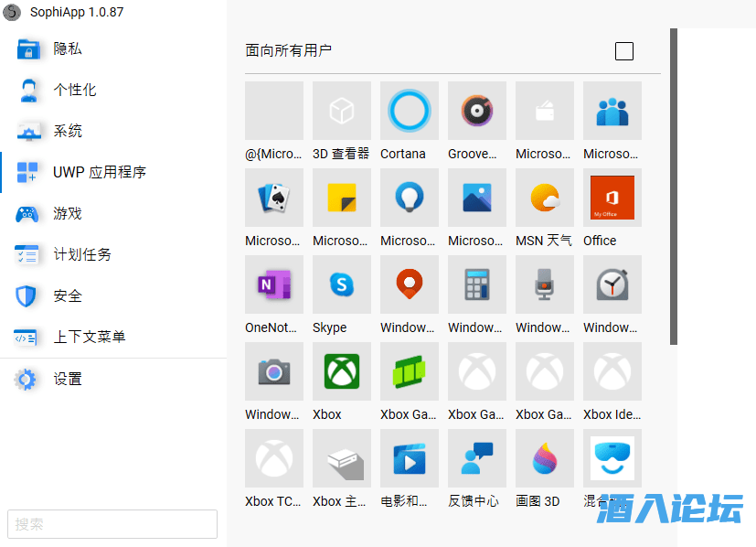Open the 系统 menu item
The height and width of the screenshot is (547, 756).
[67, 131]
